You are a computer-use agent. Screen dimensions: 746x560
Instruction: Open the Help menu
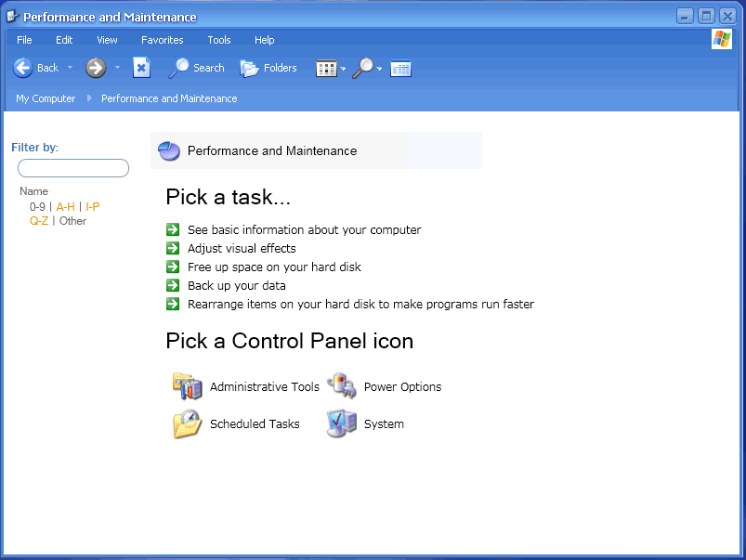pyautogui.click(x=265, y=40)
